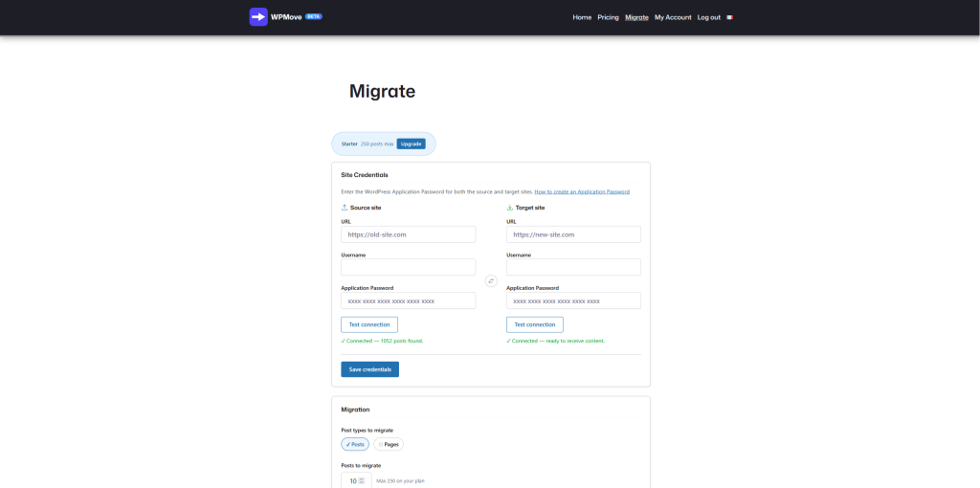The height and width of the screenshot is (488, 980).
Task: Click 'Connected — 1052 posts found.' status text
Action: (x=383, y=342)
